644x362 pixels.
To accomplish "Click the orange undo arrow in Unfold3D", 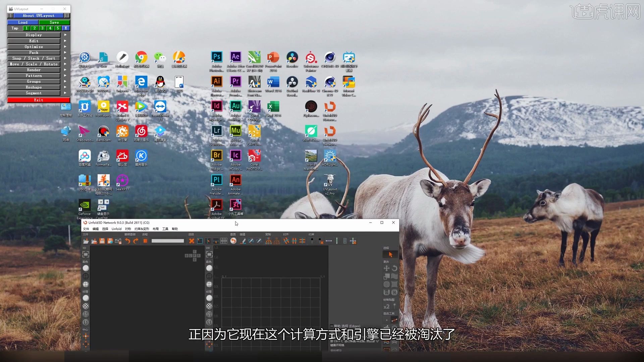I will (127, 241).
